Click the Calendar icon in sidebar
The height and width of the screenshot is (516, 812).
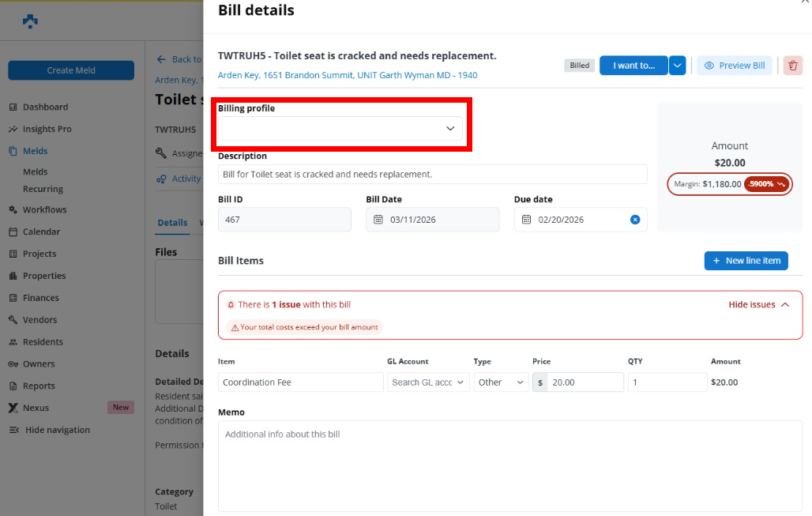(x=13, y=232)
